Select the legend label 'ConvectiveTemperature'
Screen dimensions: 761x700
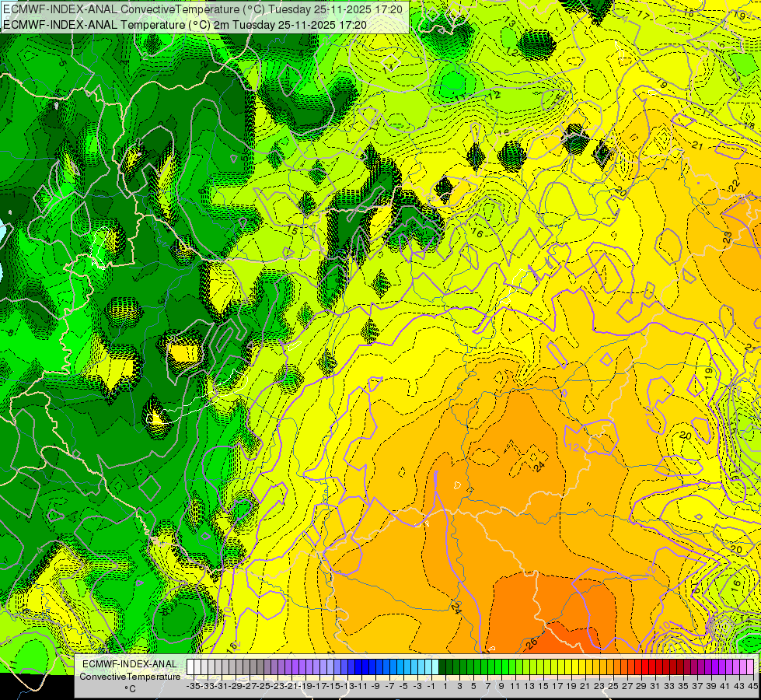[x=130, y=676]
